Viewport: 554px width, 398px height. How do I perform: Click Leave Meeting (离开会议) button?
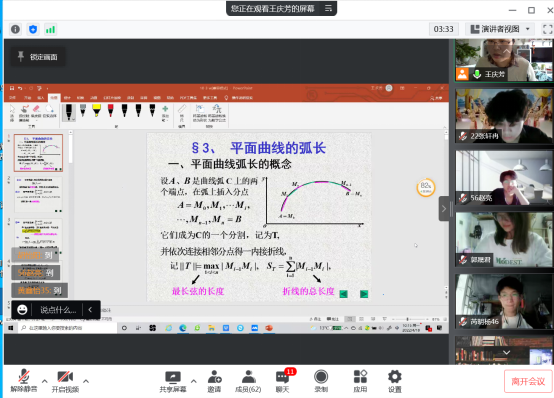[x=528, y=381]
